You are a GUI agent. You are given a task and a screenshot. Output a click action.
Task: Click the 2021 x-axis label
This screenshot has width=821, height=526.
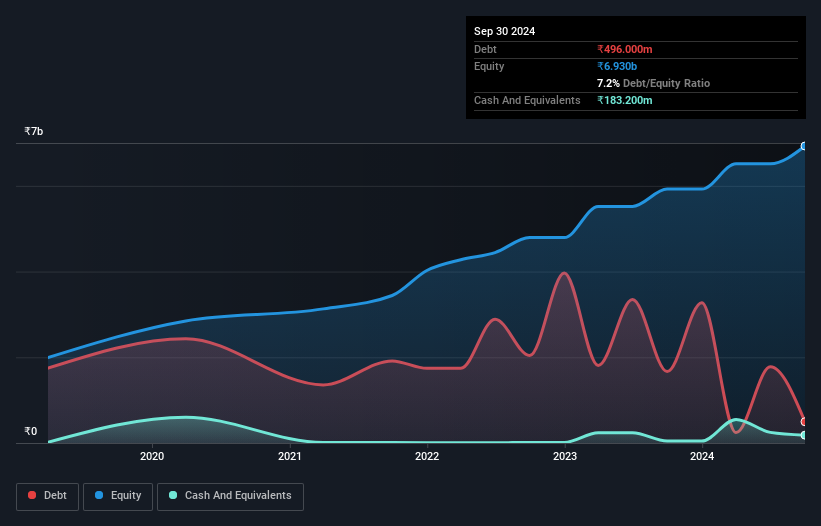pyautogui.click(x=290, y=456)
